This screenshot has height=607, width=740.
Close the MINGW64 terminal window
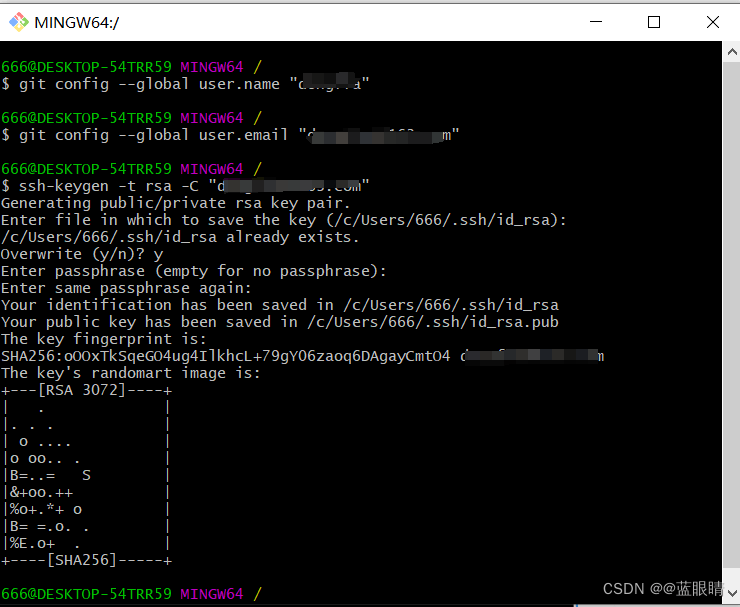(x=713, y=22)
